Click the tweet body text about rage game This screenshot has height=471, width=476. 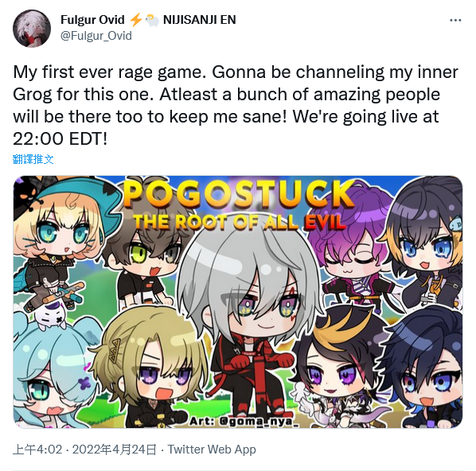click(236, 105)
